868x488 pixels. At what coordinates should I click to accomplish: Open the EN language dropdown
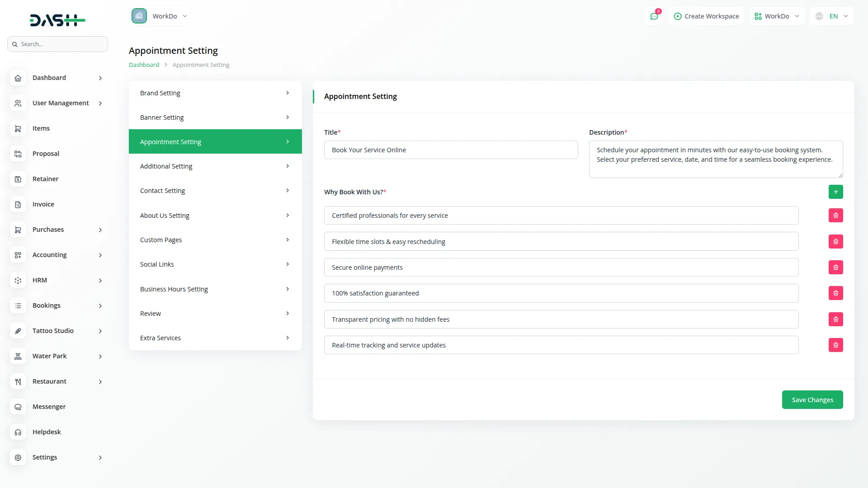click(x=832, y=16)
